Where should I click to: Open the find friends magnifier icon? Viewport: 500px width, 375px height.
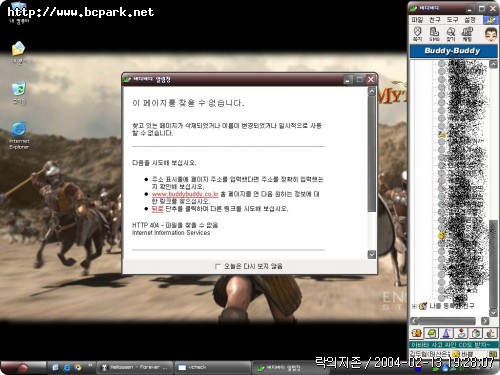[x=451, y=34]
